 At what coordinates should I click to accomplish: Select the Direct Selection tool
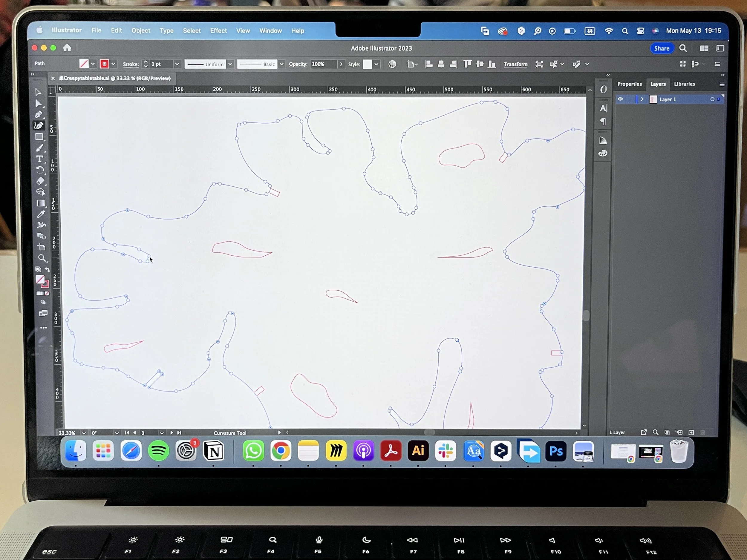click(39, 104)
